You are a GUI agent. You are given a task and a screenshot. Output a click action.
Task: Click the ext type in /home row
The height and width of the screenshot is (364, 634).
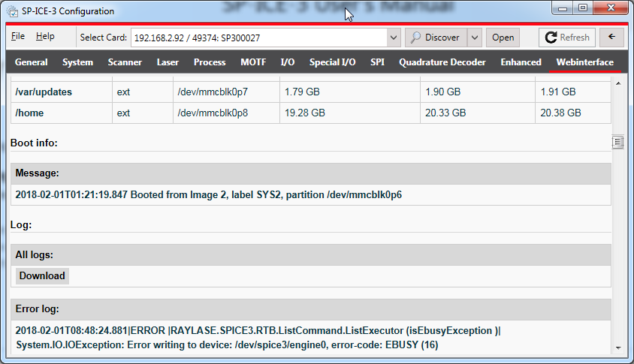123,113
